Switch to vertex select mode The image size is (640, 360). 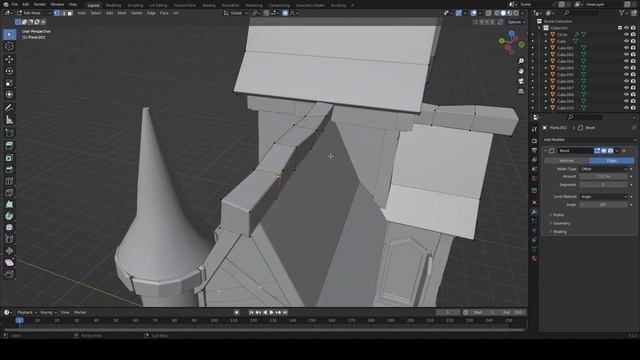[x=57, y=13]
